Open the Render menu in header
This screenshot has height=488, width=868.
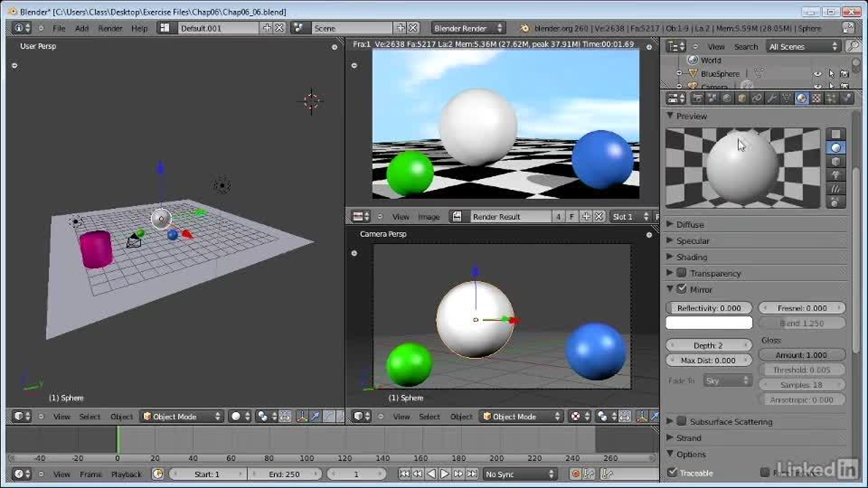coord(110,28)
